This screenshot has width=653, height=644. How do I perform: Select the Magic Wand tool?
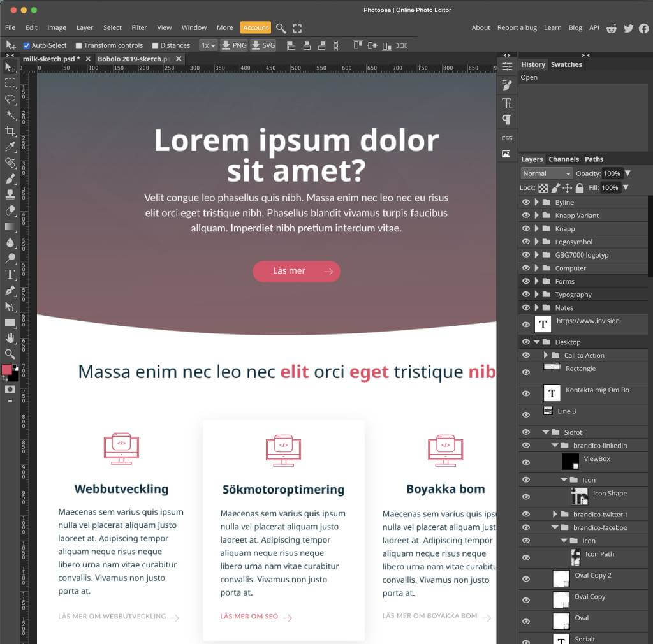point(10,115)
